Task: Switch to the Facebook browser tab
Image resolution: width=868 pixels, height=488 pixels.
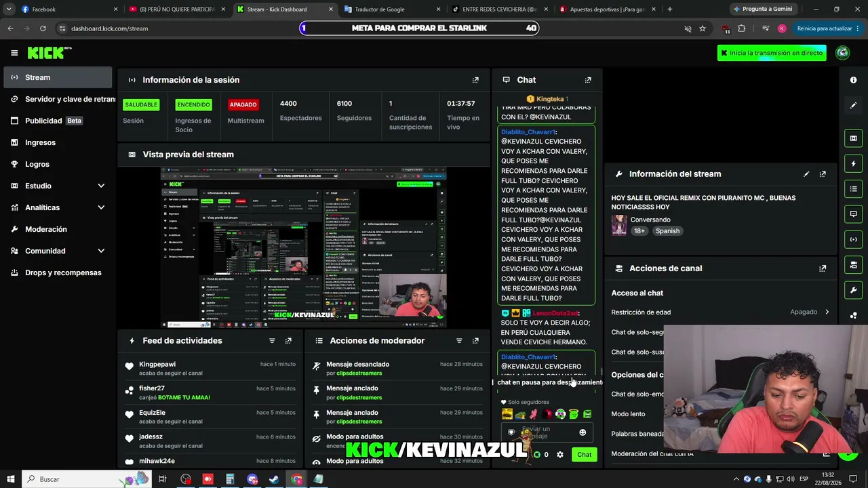Action: (61, 9)
